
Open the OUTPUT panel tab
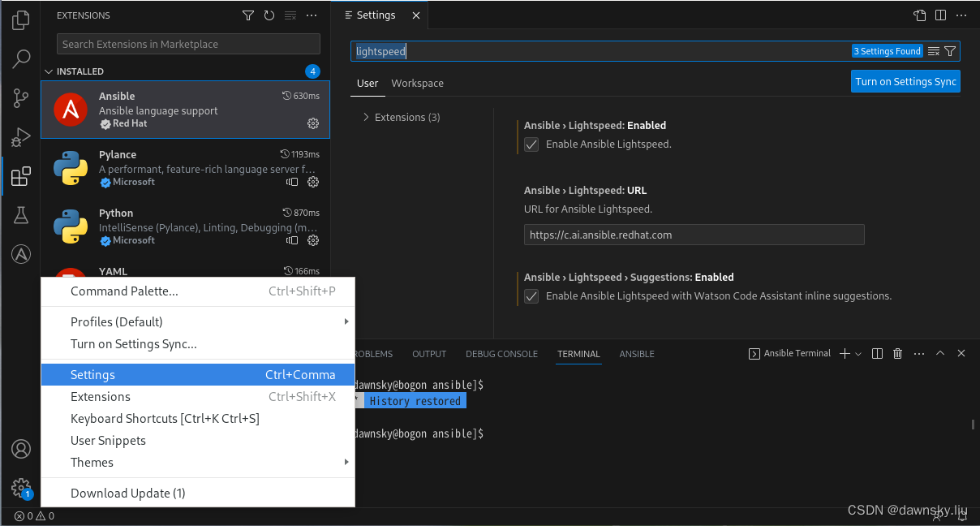click(429, 354)
